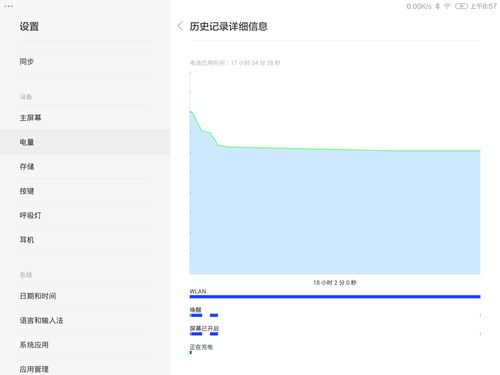Tap the three-dots icon in status bar
The image size is (500, 375).
coord(9,6)
